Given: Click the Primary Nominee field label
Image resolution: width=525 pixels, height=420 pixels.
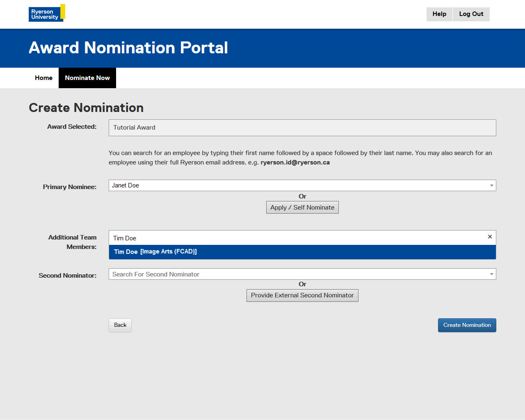Looking at the screenshot, I should tap(70, 187).
